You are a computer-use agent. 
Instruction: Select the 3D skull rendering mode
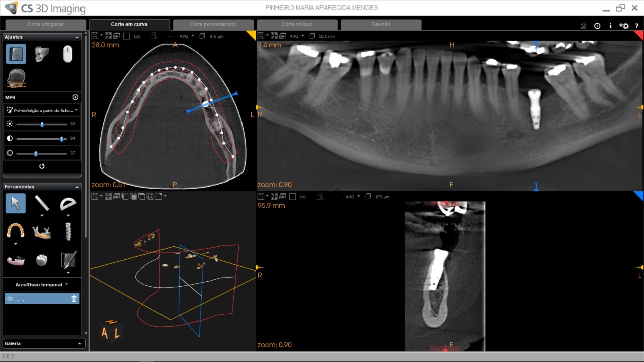click(42, 54)
